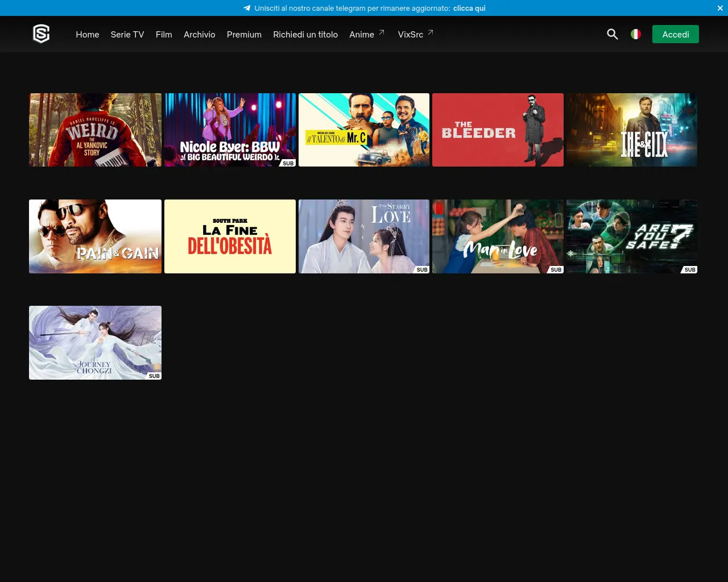Navigate to the Film section

(164, 34)
